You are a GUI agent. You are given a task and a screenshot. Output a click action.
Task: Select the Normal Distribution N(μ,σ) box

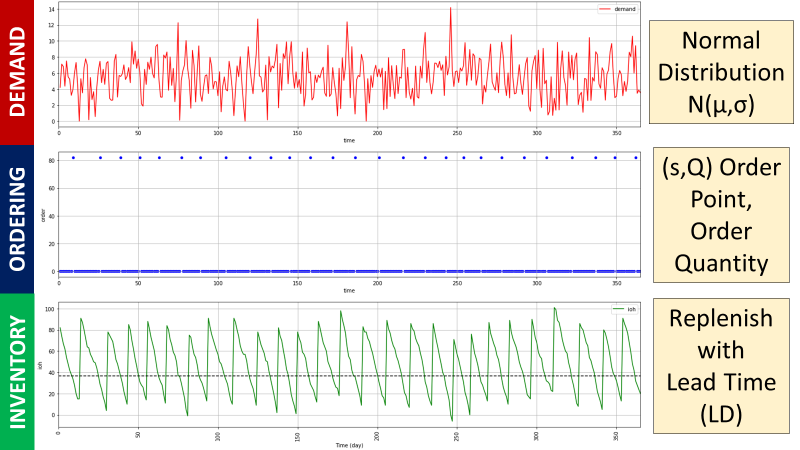click(x=719, y=72)
